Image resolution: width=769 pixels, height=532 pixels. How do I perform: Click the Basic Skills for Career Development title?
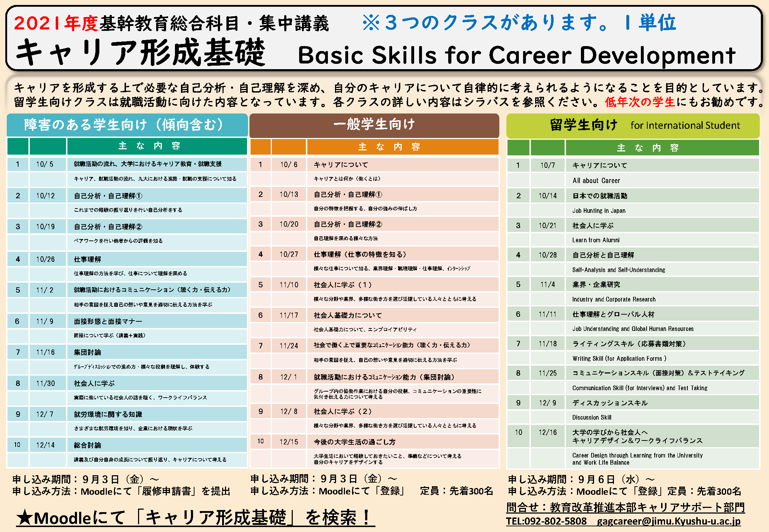pyautogui.click(x=516, y=55)
